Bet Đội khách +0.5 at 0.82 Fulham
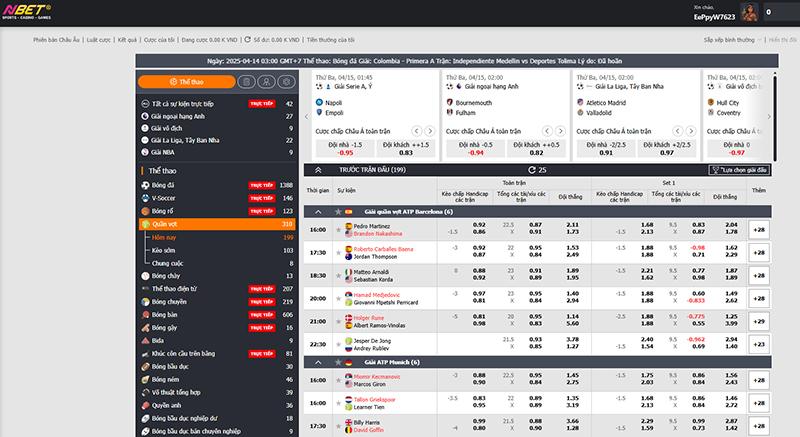Image resolution: width=800 pixels, height=437 pixels. [x=536, y=148]
